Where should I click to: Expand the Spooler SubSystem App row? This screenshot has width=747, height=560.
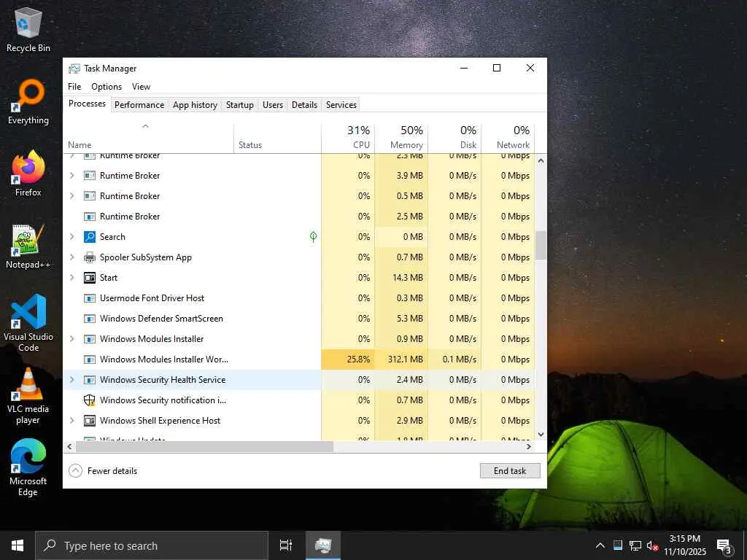click(x=72, y=257)
